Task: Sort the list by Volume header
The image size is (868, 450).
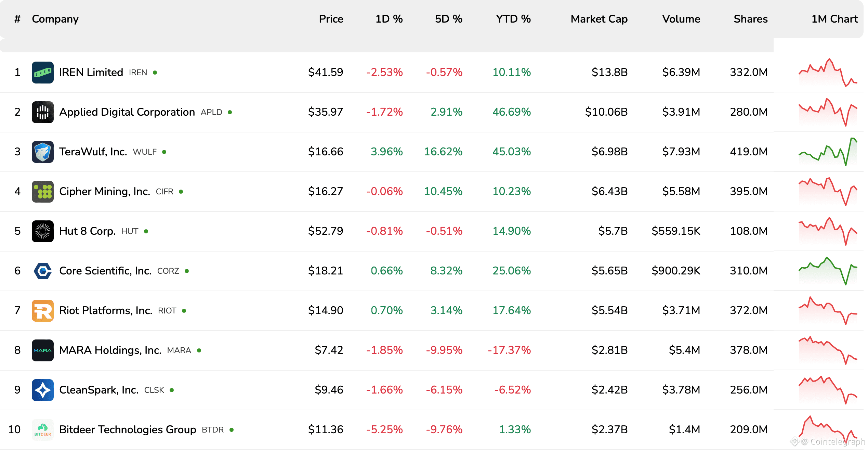Action: coord(681,19)
